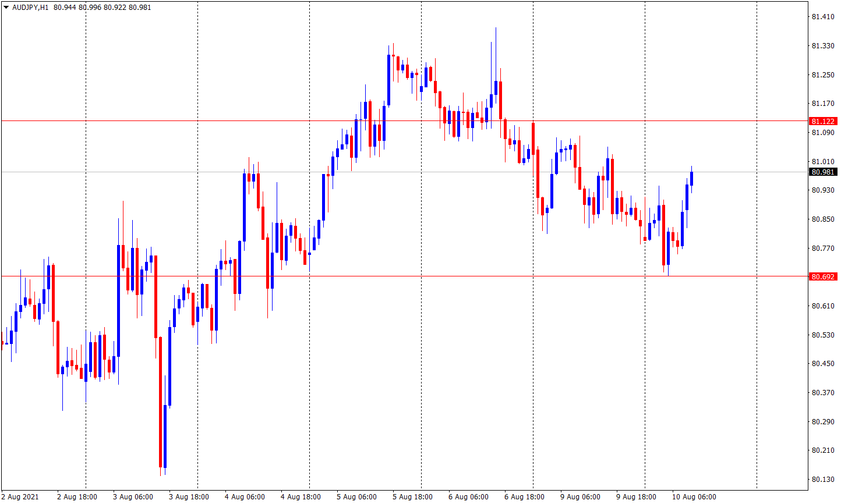The width and height of the screenshot is (841, 504).
Task: Click the AUDJPY,H1 symbol label
Action: click(x=30, y=8)
